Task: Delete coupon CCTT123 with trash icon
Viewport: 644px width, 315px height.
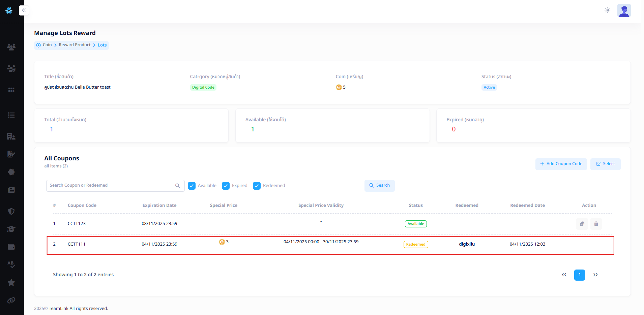Action: [x=596, y=224]
